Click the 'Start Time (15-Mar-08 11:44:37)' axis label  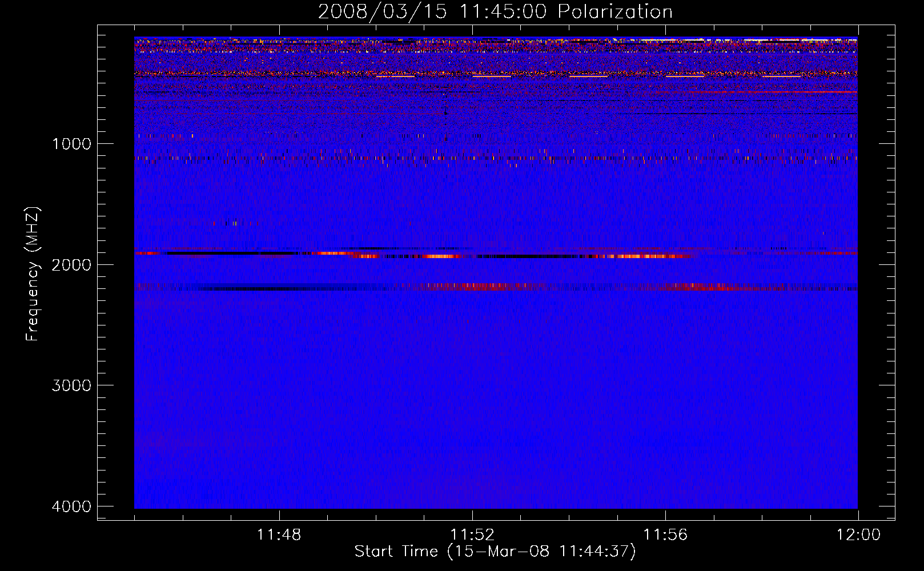pos(495,552)
